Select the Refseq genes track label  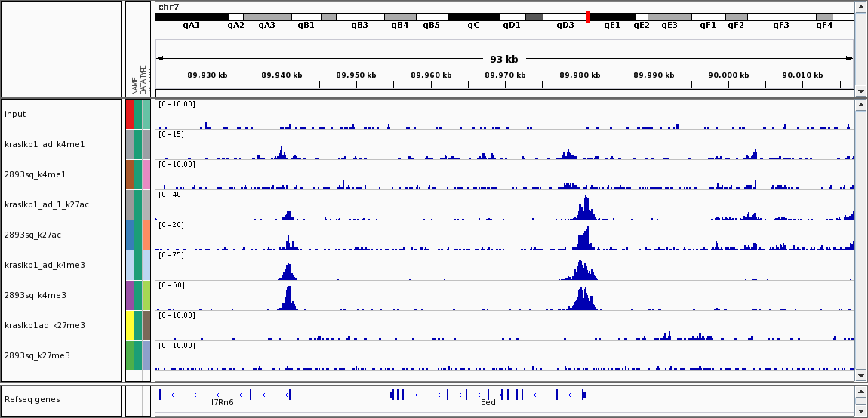coord(32,399)
